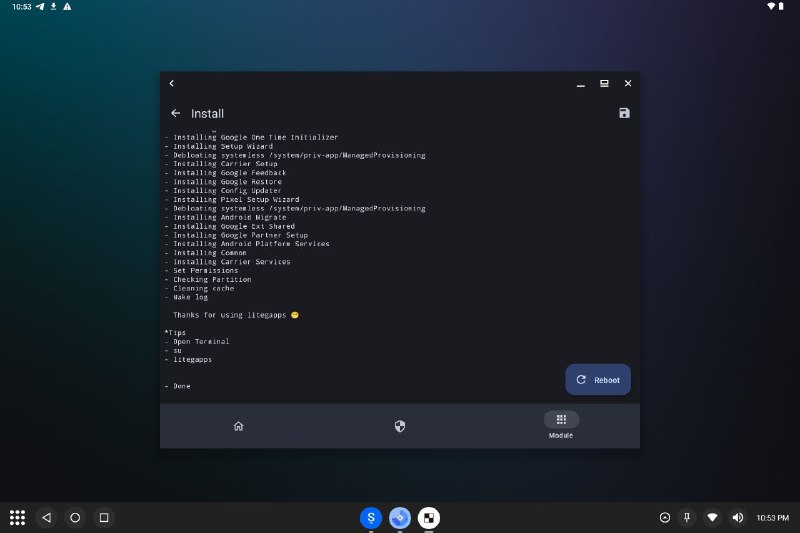Screen dimensions: 800x533
Task: Maximize the Magisk window
Action: [604, 83]
